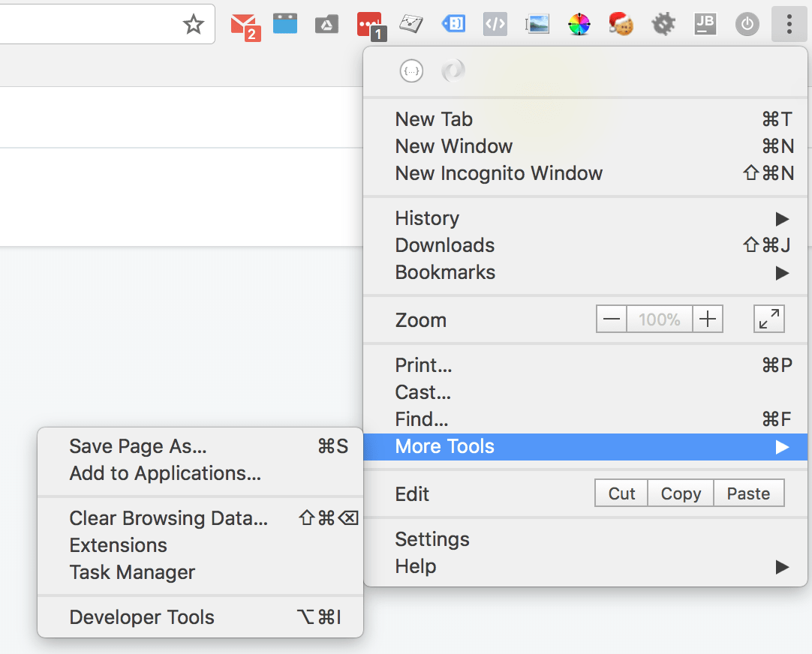Viewport: 812px width, 654px height.
Task: Select Save Page As... in submenu
Action: [x=200, y=446]
